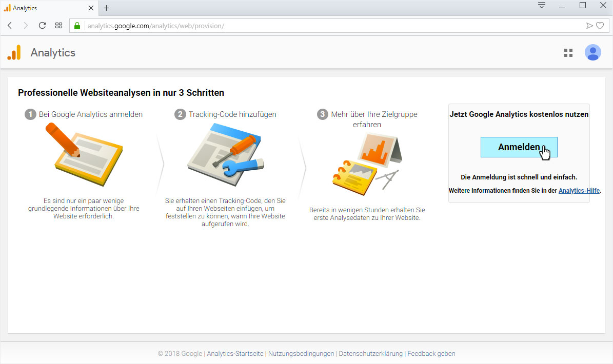Image resolution: width=613 pixels, height=364 pixels.
Task: Minimize the browser window
Action: (x=562, y=6)
